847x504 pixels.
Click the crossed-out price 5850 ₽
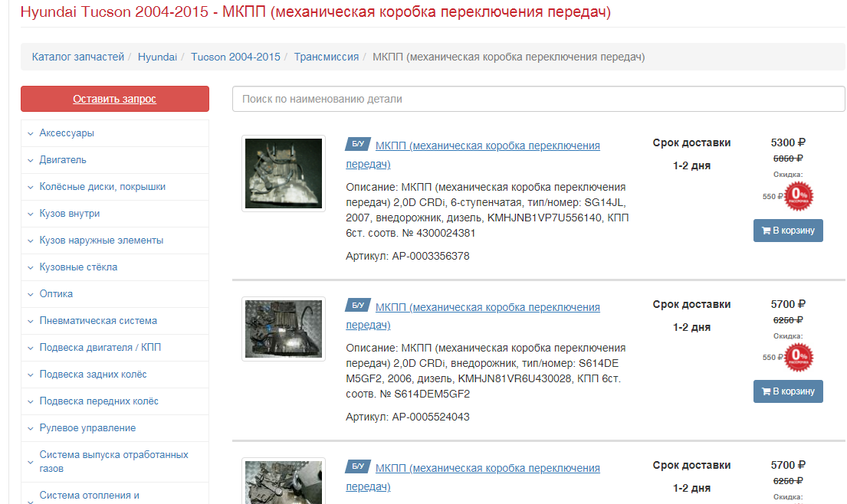[787, 158]
